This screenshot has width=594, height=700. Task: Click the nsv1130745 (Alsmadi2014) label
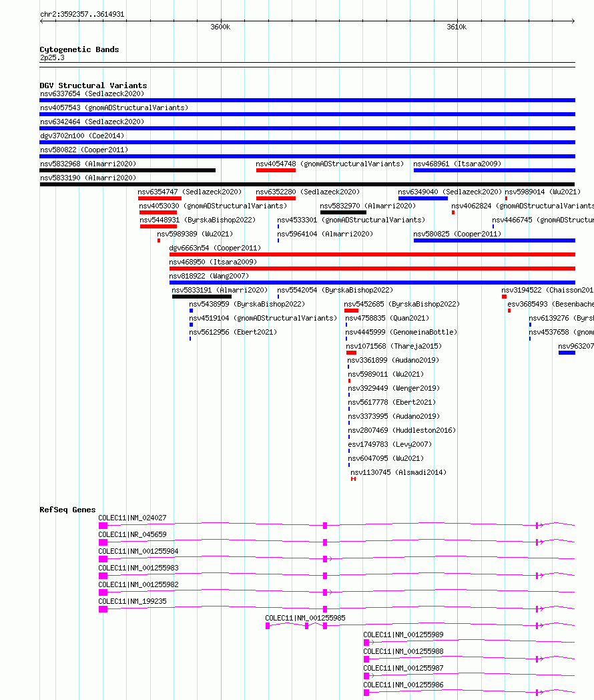click(x=398, y=472)
